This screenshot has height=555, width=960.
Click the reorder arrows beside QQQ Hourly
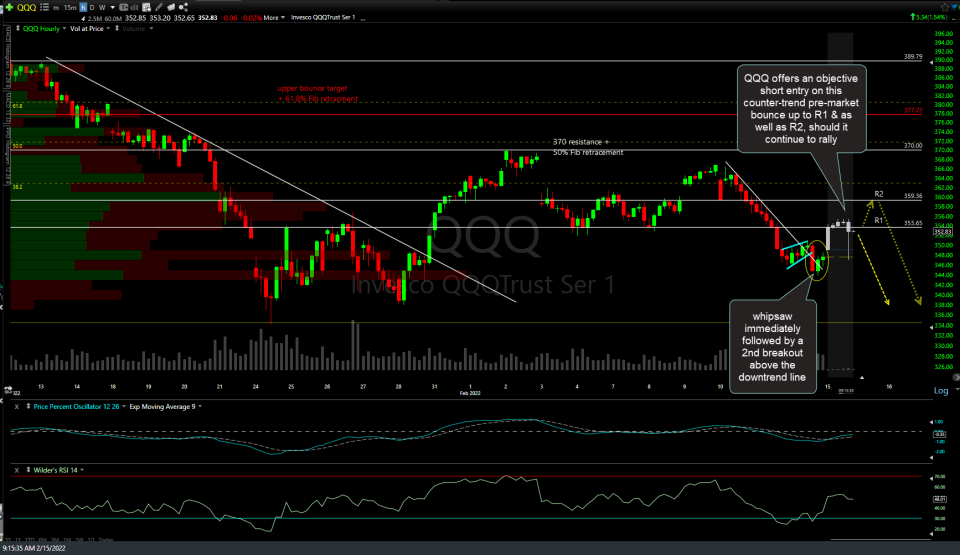pyautogui.click(x=18, y=29)
